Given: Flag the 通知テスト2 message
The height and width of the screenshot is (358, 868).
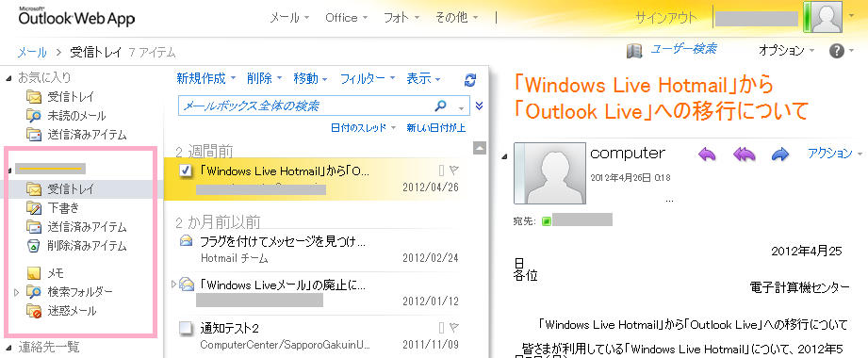Looking at the screenshot, I should [454, 327].
